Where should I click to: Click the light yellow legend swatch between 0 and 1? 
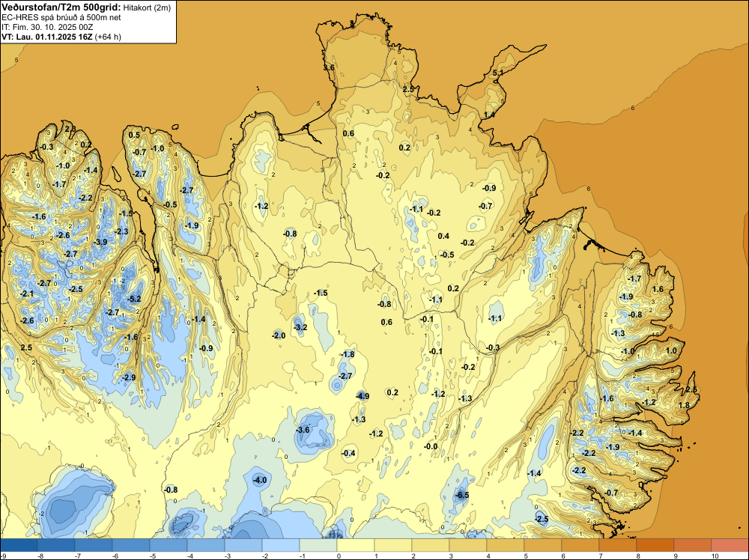[x=355, y=545]
